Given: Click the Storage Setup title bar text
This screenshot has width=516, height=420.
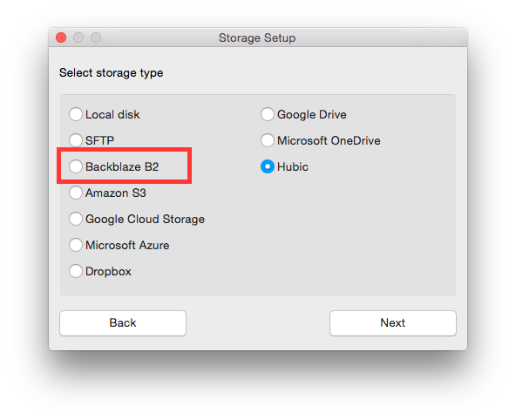Looking at the screenshot, I should pos(257,37).
